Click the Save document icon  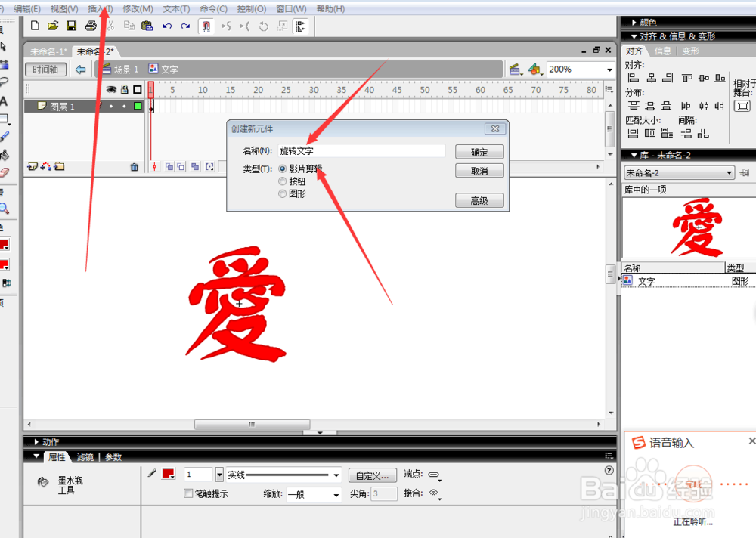tap(71, 26)
